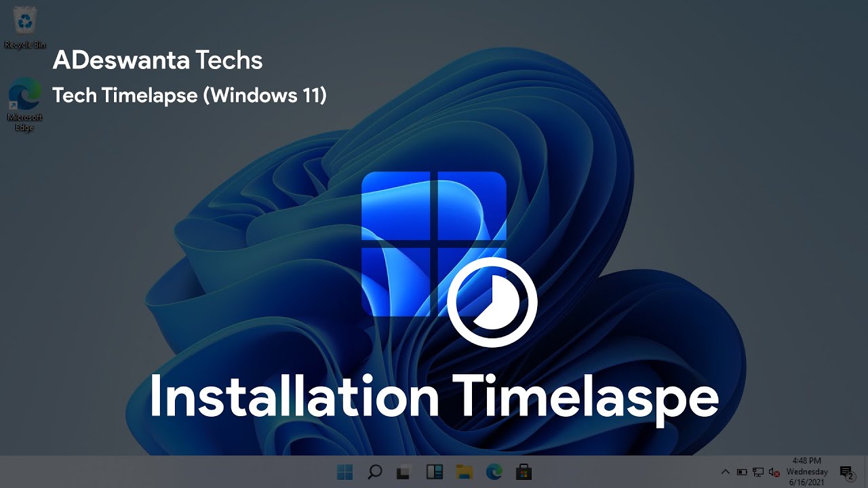868x488 pixels.
Task: Open network status tray icon
Action: click(758, 472)
